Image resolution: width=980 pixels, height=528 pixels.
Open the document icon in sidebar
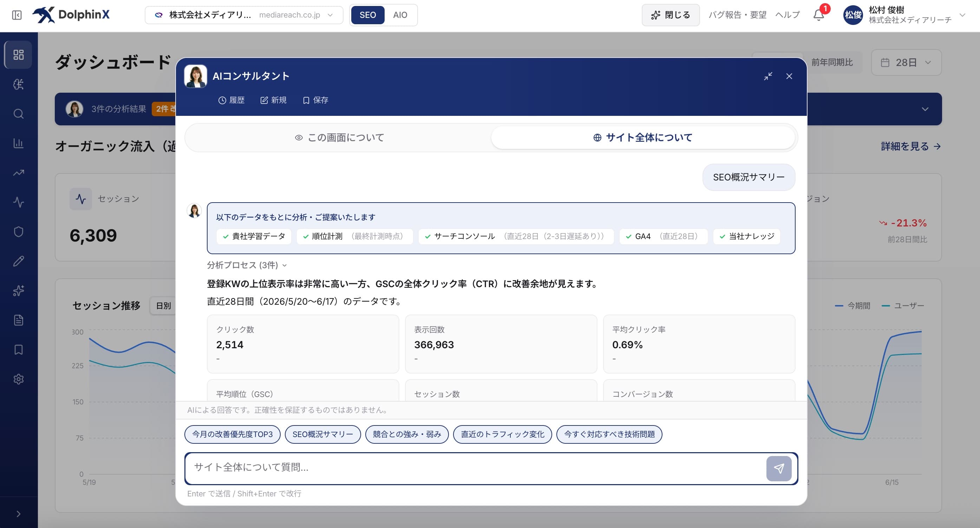coord(18,320)
